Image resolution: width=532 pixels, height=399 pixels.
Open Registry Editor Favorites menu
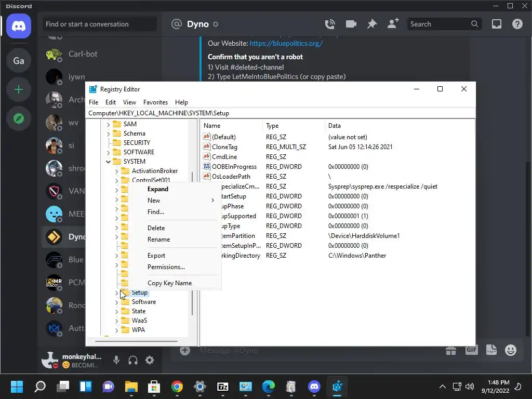[x=155, y=102]
